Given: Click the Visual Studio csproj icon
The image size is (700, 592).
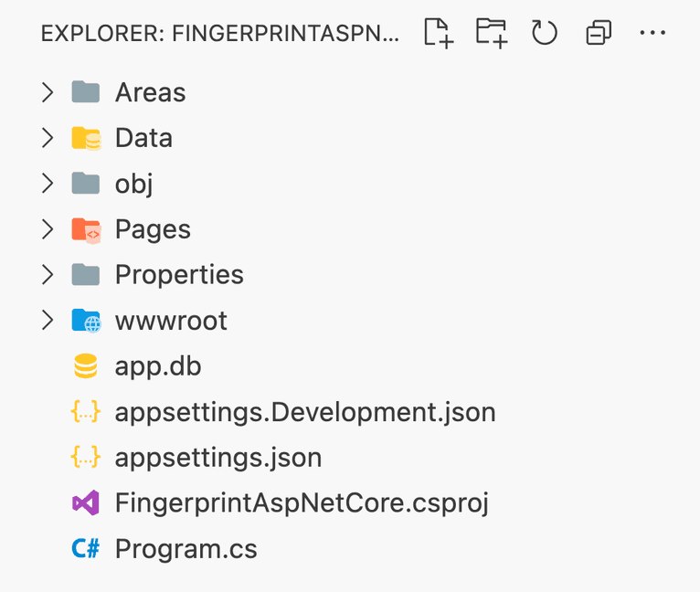Looking at the screenshot, I should (85, 503).
